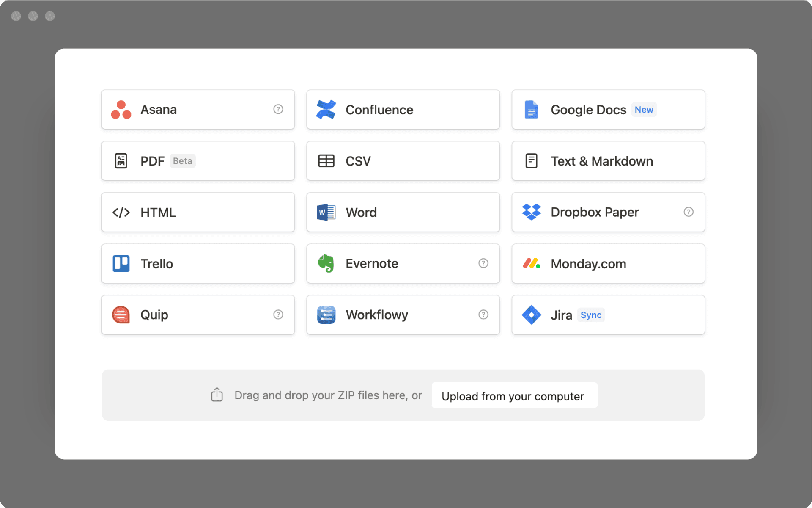Click the upload arrow icon near drag-and-drop text
The image size is (812, 508).
(217, 395)
